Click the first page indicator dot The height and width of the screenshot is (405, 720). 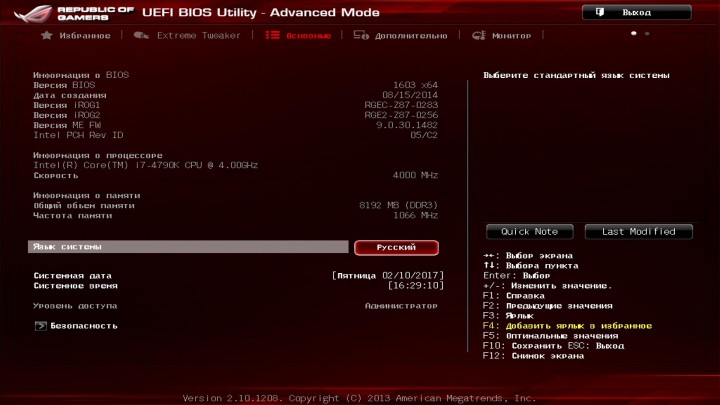coord(634,34)
